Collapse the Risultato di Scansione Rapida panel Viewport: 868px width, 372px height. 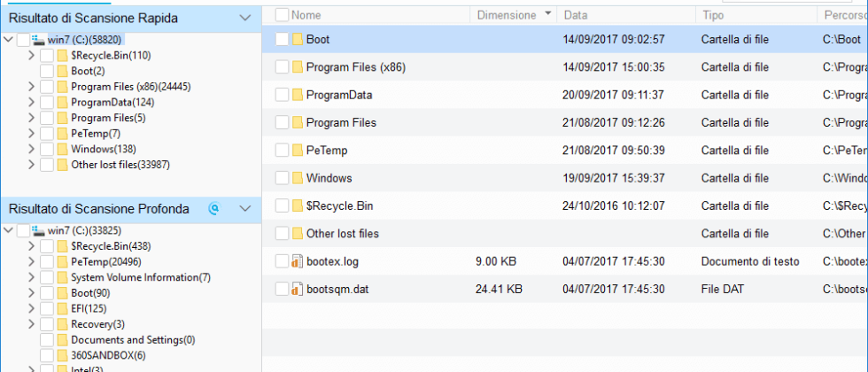tap(245, 18)
